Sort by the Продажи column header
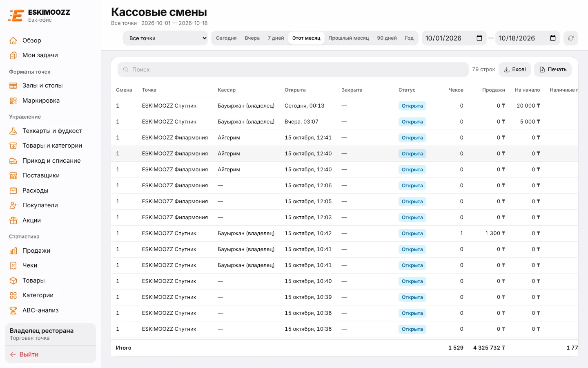Image resolution: width=588 pixels, height=368 pixels. (493, 90)
